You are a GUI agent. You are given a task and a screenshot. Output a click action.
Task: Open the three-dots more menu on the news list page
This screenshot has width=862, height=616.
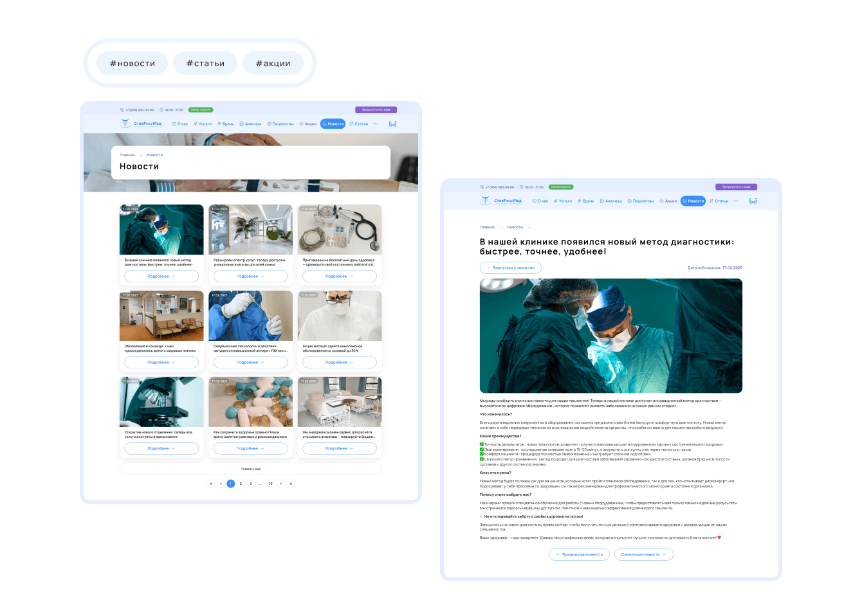point(376,123)
